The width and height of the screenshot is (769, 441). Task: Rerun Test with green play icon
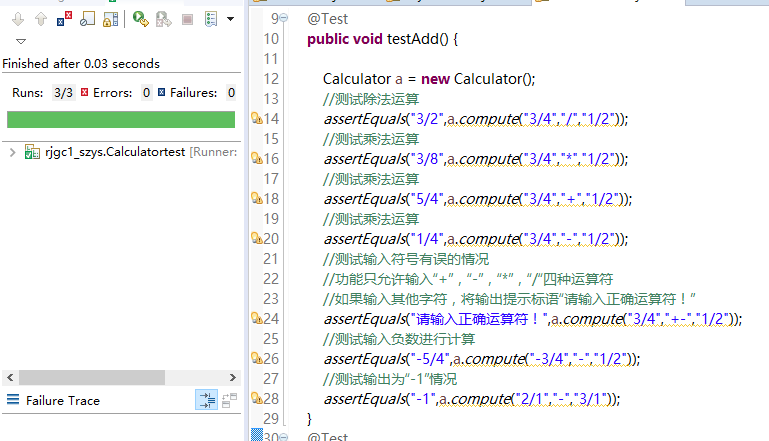[x=141, y=20]
